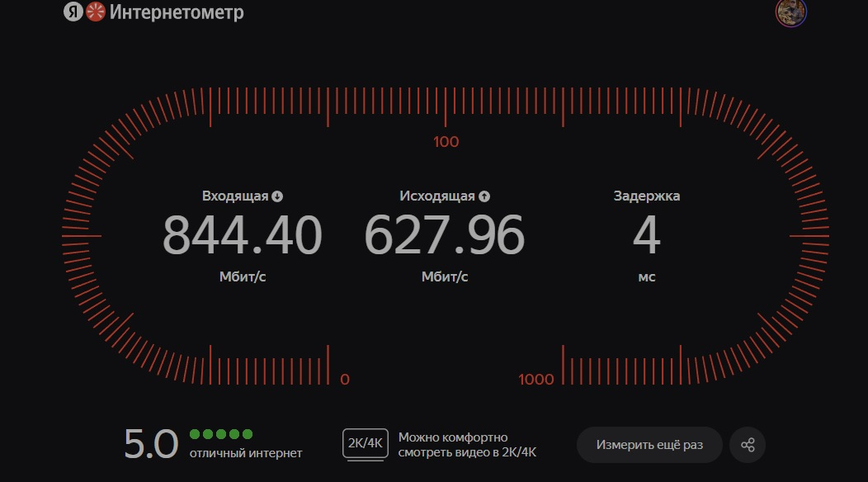
Task: Click the gauge scale label 1000
Action: point(536,380)
